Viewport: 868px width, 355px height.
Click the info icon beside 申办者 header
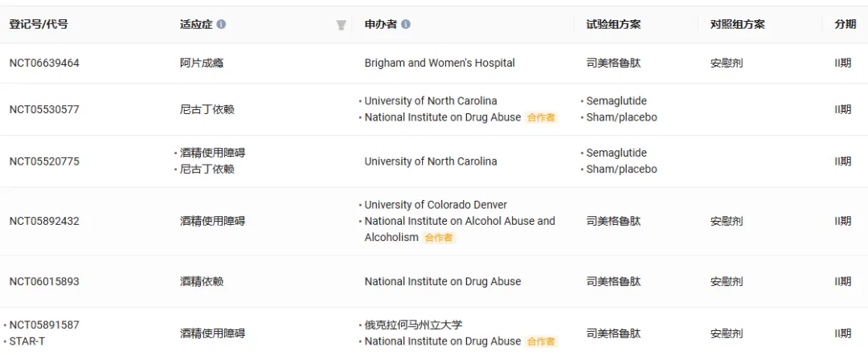[x=406, y=25]
